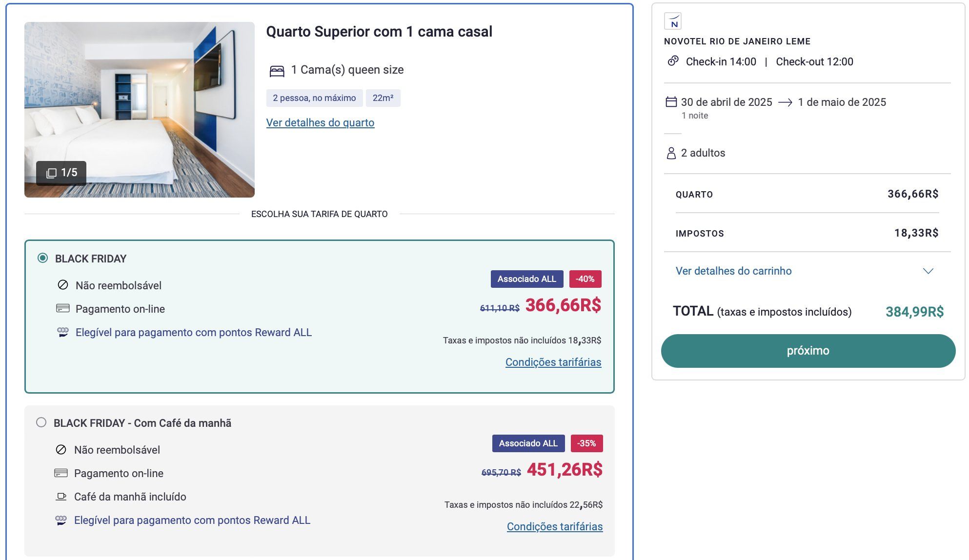Click the calendar icon beside the stay dates
Viewport: 969px width, 560px height.
pyautogui.click(x=671, y=102)
